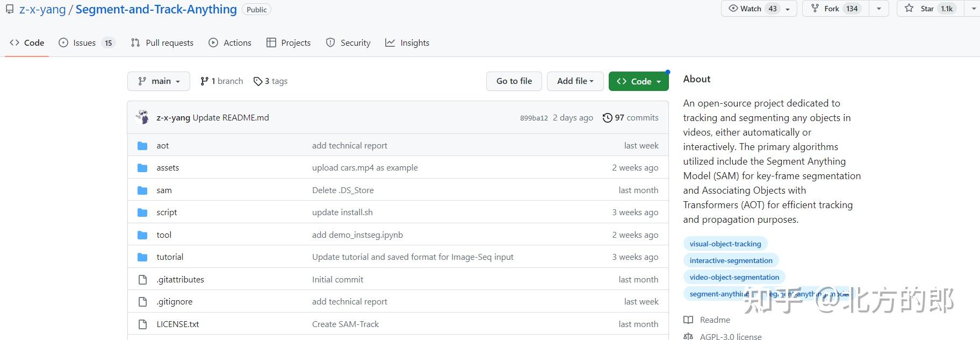The width and height of the screenshot is (980, 340).
Task: Click the z-x-yang author avatar
Action: tap(142, 117)
